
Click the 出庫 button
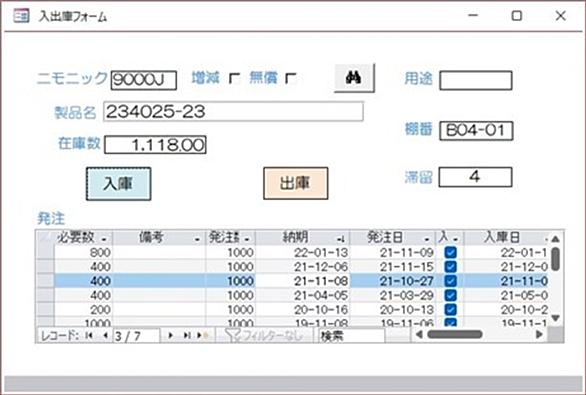(x=296, y=183)
